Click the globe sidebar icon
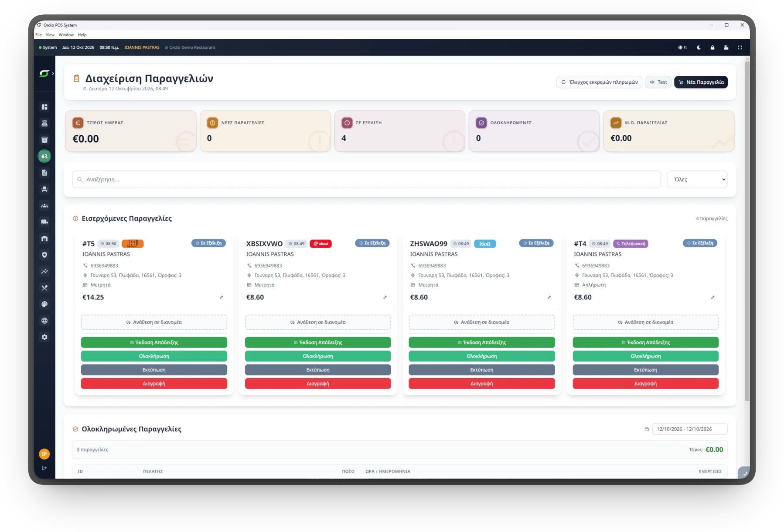Screen dimensions: 784x532 [44, 321]
